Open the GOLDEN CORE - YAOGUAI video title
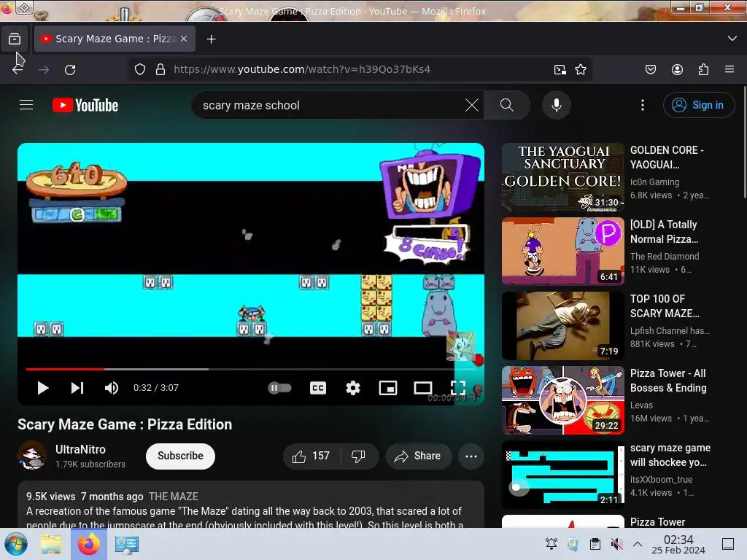 tap(667, 157)
